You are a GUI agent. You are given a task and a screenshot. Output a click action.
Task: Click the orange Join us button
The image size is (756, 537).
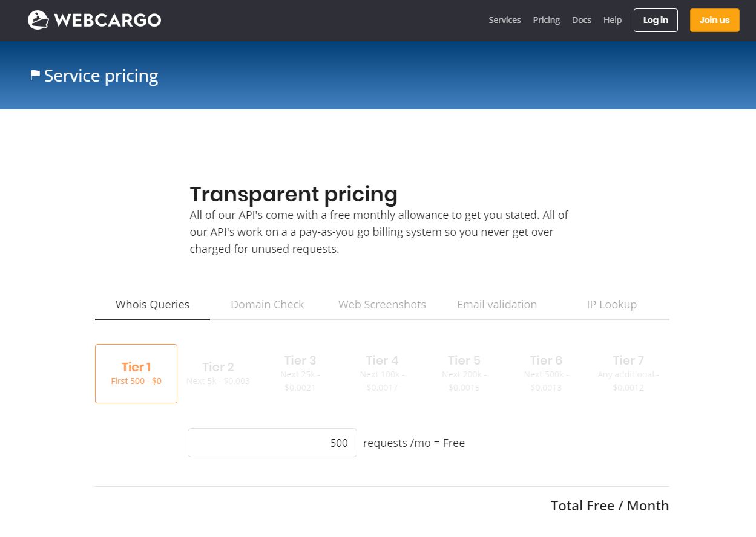[714, 20]
